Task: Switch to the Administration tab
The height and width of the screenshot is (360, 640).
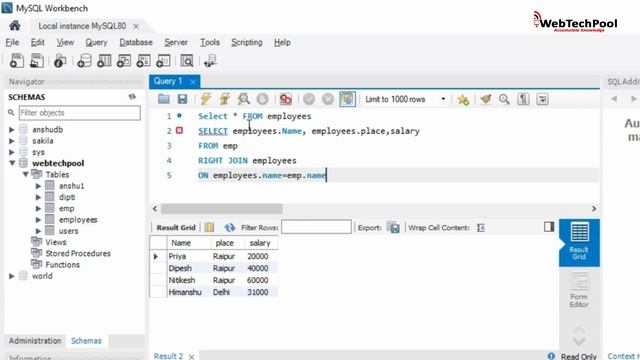Action: (x=35, y=341)
